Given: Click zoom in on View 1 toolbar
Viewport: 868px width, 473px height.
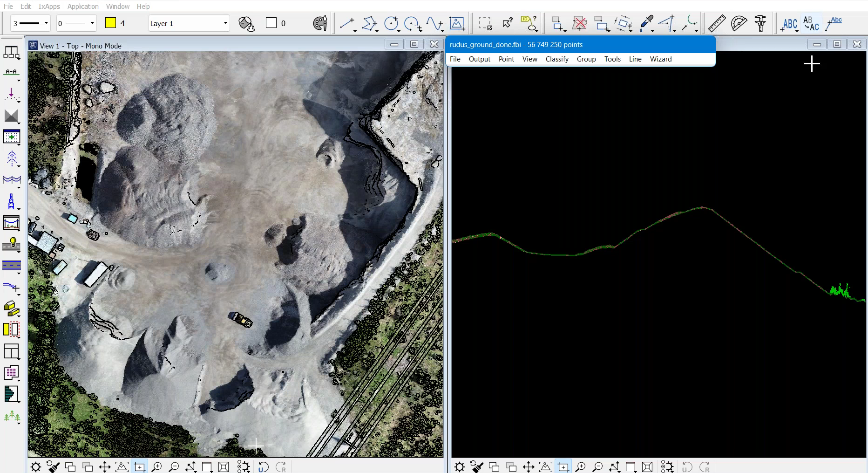Looking at the screenshot, I should pyautogui.click(x=157, y=466).
